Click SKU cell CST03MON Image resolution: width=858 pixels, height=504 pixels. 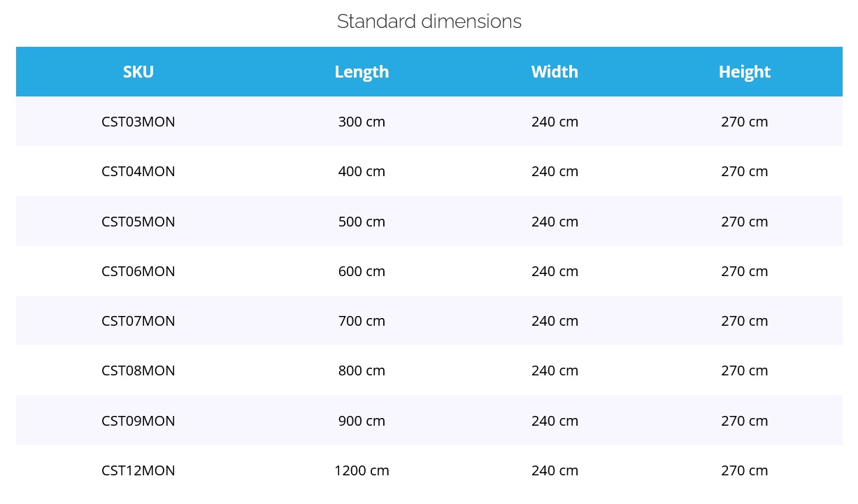tap(138, 122)
